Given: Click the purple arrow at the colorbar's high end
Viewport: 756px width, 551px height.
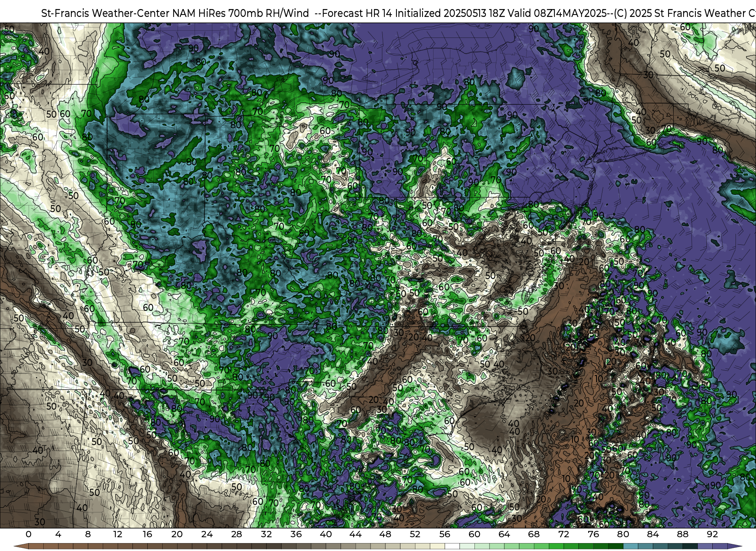Looking at the screenshot, I should click(x=734, y=546).
